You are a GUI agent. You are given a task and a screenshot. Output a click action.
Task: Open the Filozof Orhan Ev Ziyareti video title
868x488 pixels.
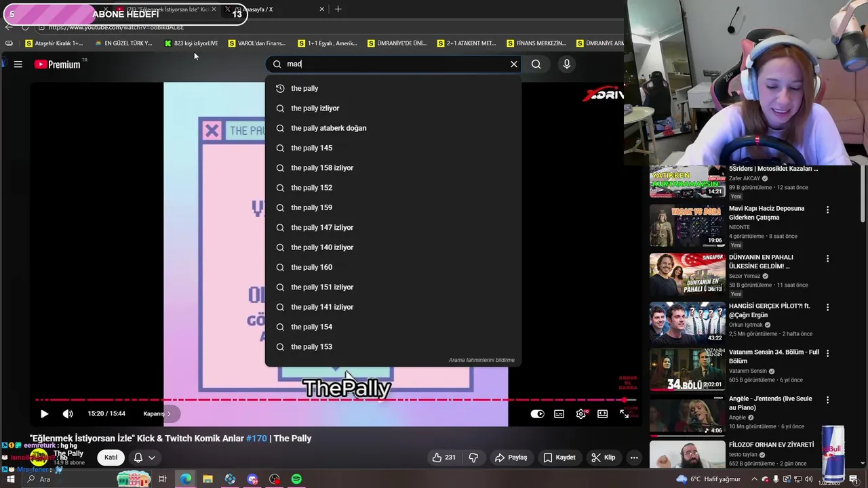click(x=771, y=445)
